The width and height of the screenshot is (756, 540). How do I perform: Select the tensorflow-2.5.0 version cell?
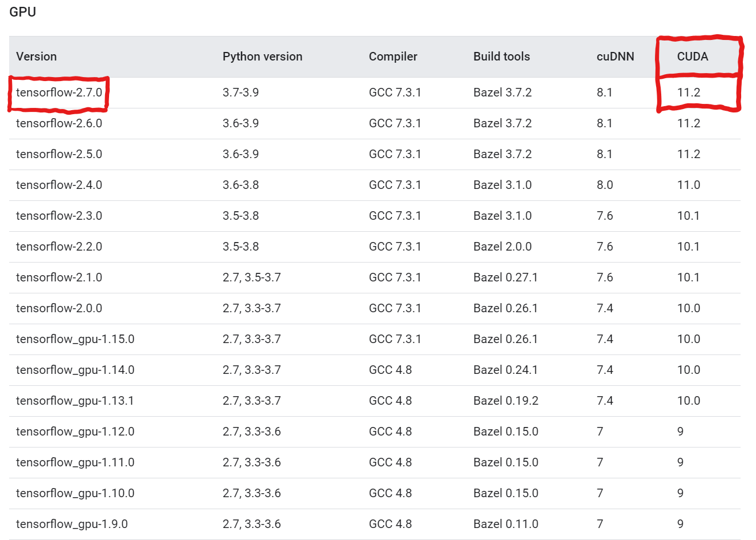point(59,154)
